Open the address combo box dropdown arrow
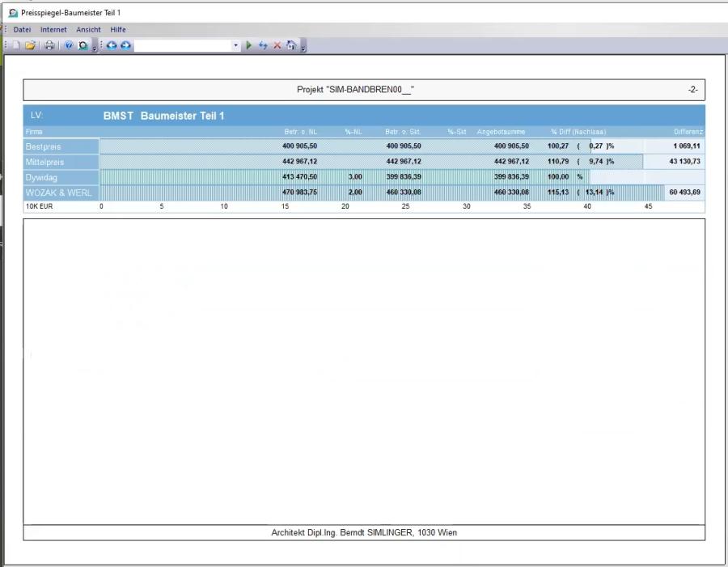The image size is (728, 567). pyautogui.click(x=236, y=45)
